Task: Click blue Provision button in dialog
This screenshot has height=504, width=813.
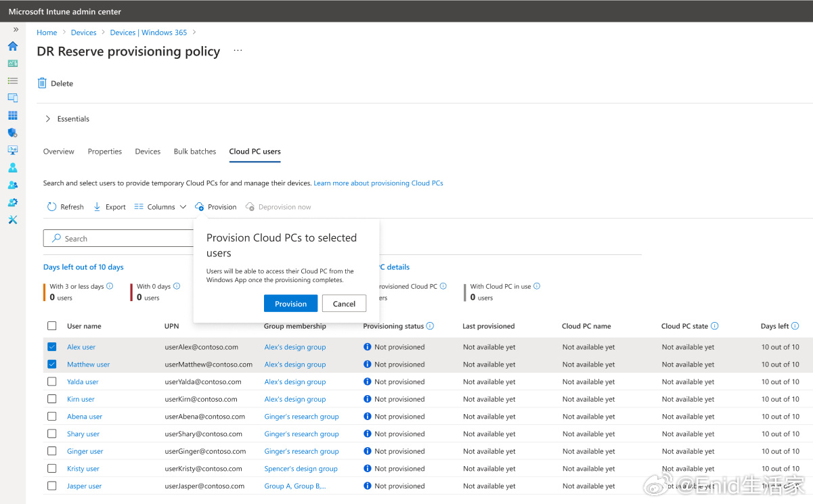Action: point(290,304)
